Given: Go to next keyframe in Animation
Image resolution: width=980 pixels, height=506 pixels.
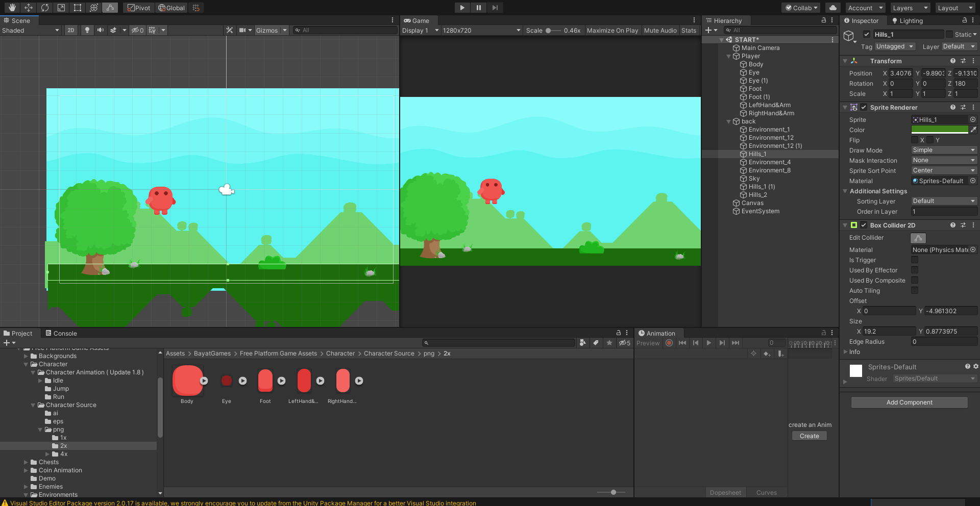Looking at the screenshot, I should coord(722,343).
